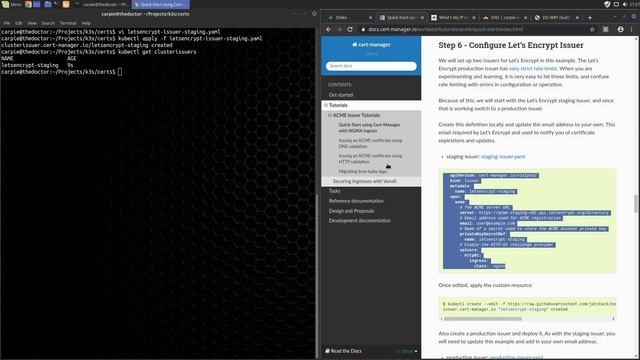Open the terminal launcher in the panel
The image size is (640, 360).
tap(56, 4)
